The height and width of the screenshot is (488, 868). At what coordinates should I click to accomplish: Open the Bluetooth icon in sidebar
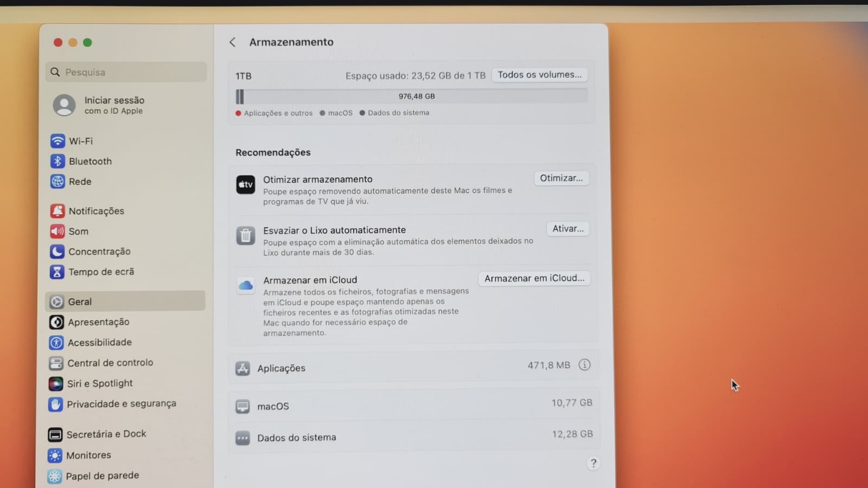tap(58, 161)
